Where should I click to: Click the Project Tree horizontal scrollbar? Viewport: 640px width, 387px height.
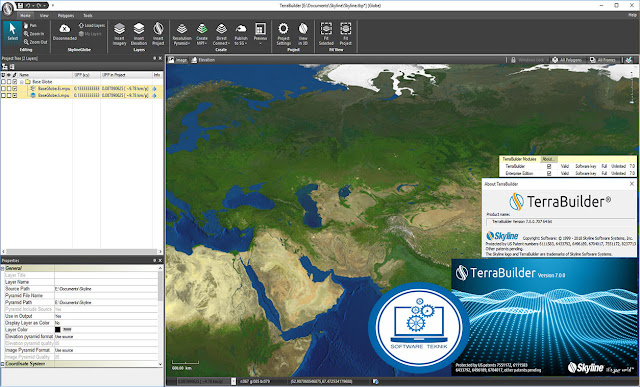click(82, 251)
